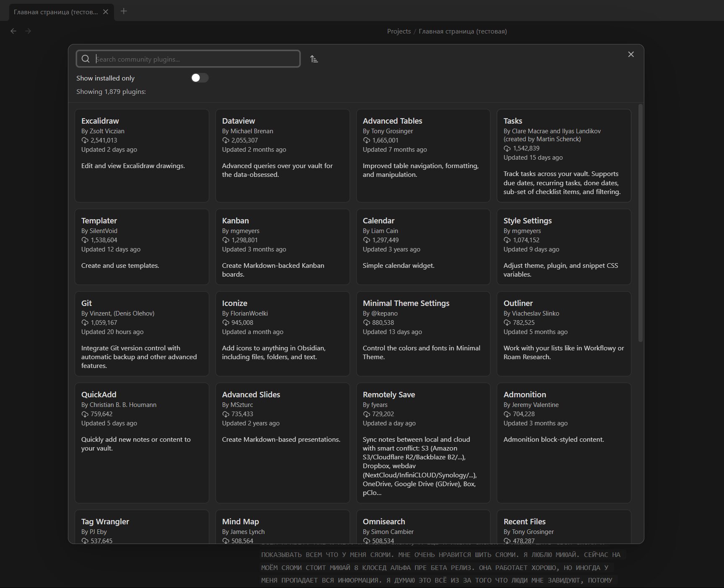
Task: Click the download icon on Excalidraw card
Action: pos(85,140)
